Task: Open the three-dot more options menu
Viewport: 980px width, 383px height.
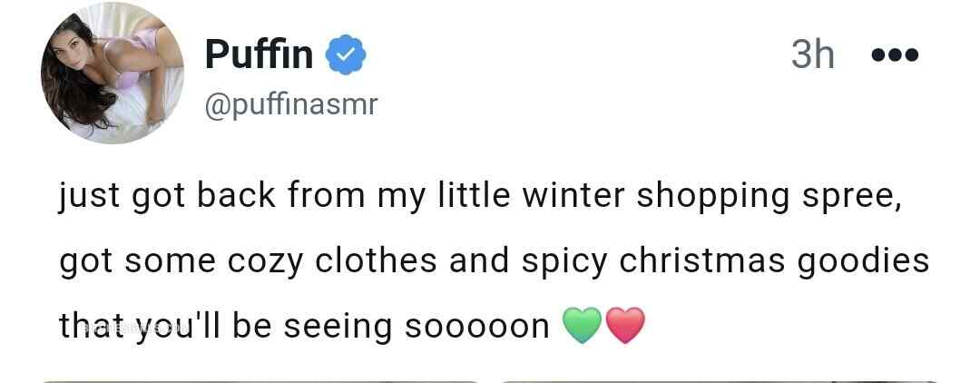Action: [x=895, y=55]
